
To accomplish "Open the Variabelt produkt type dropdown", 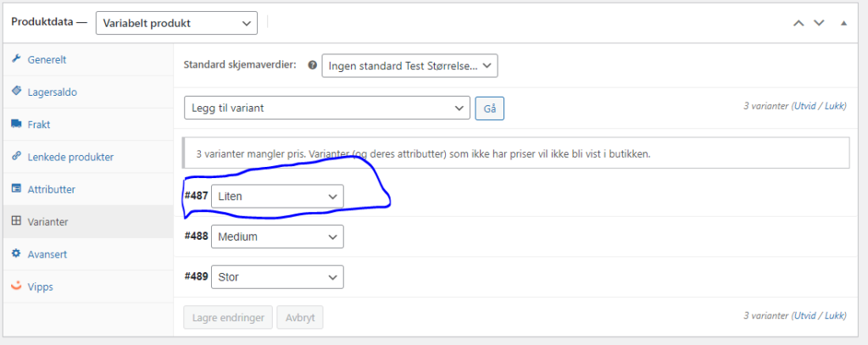I will click(176, 23).
